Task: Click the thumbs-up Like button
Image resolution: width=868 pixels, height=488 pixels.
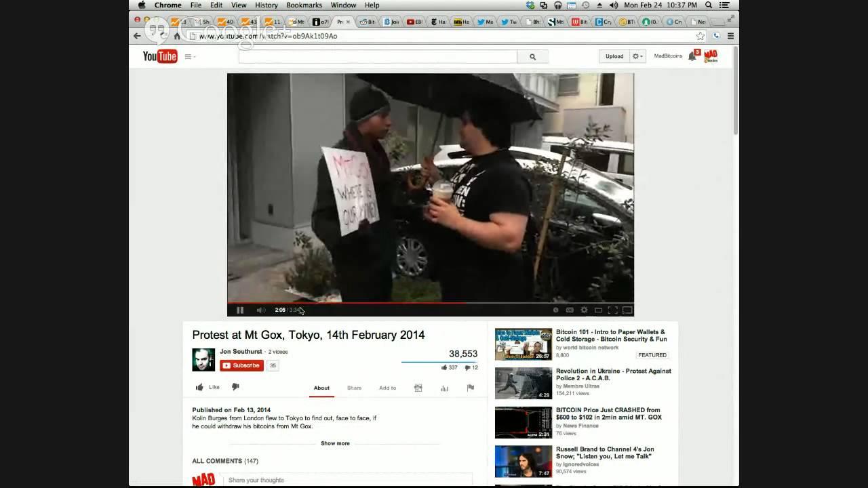Action: [208, 387]
